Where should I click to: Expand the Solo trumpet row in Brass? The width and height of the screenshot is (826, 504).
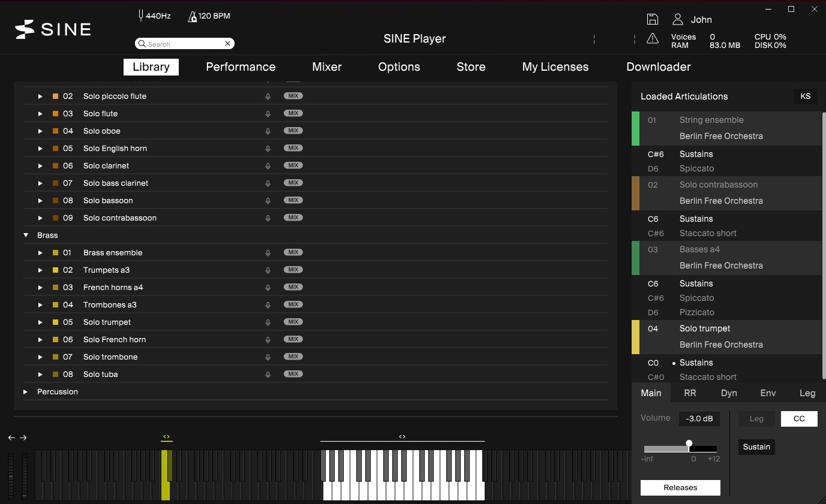coord(40,322)
